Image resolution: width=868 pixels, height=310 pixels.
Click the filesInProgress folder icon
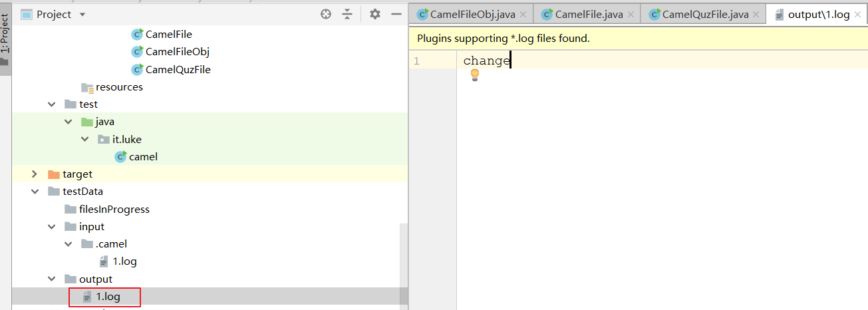(71, 209)
